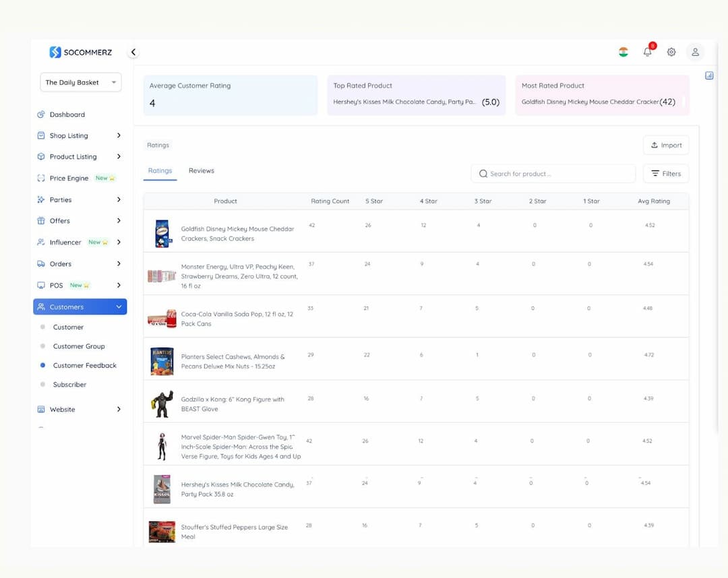The width and height of the screenshot is (728, 578).
Task: Click the Coca-Cola cans product thumbnail
Action: tap(162, 319)
